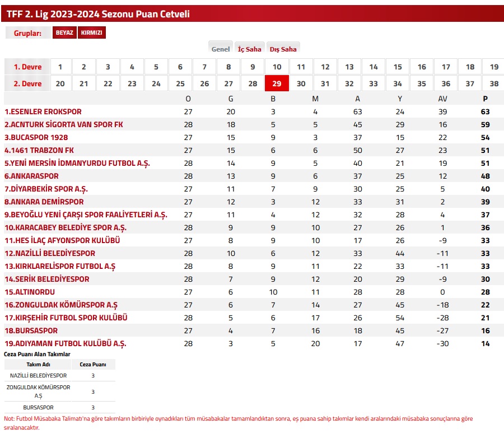Open Karacabey Belediye Spor A.Ş. link
The image size is (504, 438).
(66, 228)
